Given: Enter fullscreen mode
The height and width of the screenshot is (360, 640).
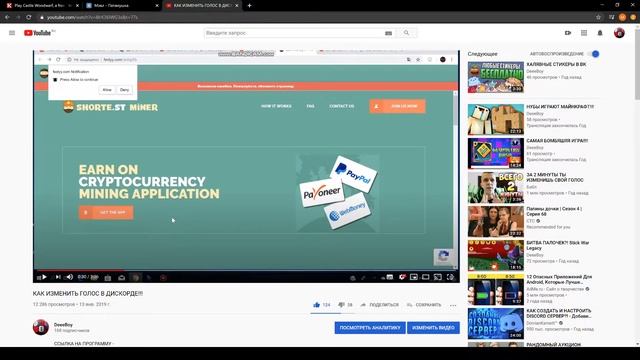Looking at the screenshot, I should (x=450, y=277).
